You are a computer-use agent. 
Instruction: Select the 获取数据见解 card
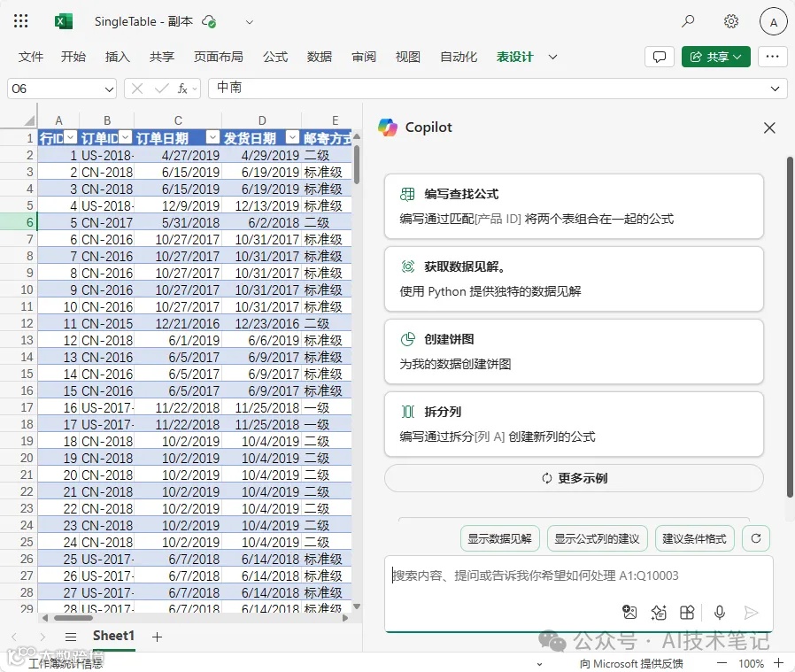(574, 279)
